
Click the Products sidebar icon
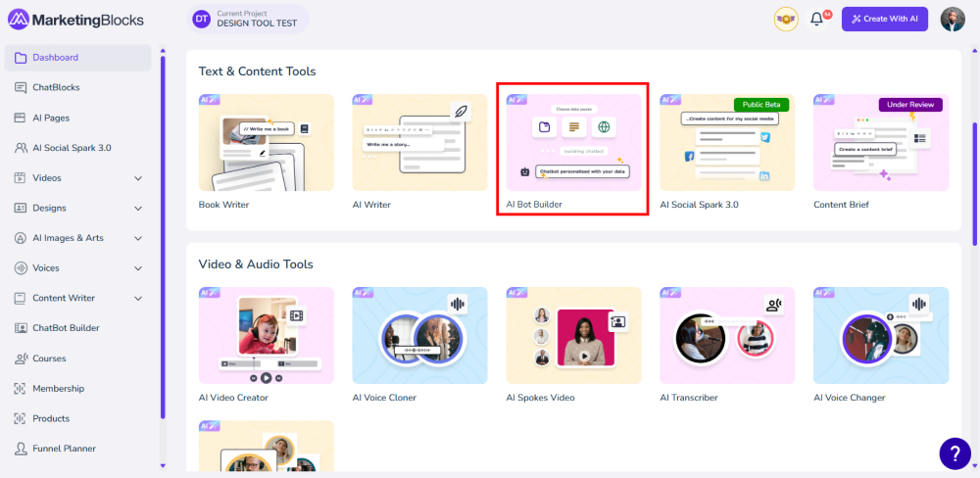click(x=21, y=418)
